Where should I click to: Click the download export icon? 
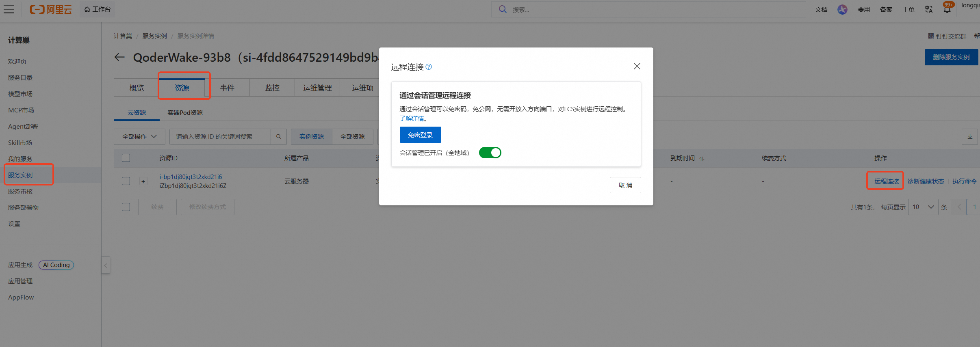tap(970, 137)
